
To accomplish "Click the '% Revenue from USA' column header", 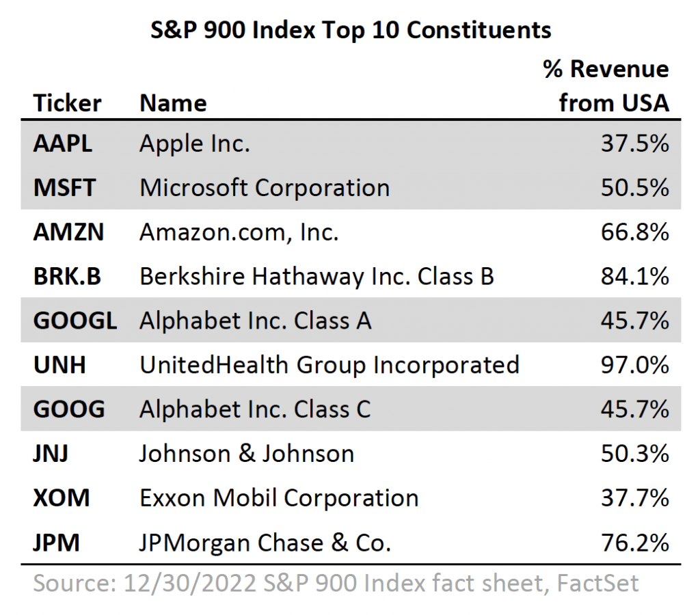I will pyautogui.click(x=606, y=86).
